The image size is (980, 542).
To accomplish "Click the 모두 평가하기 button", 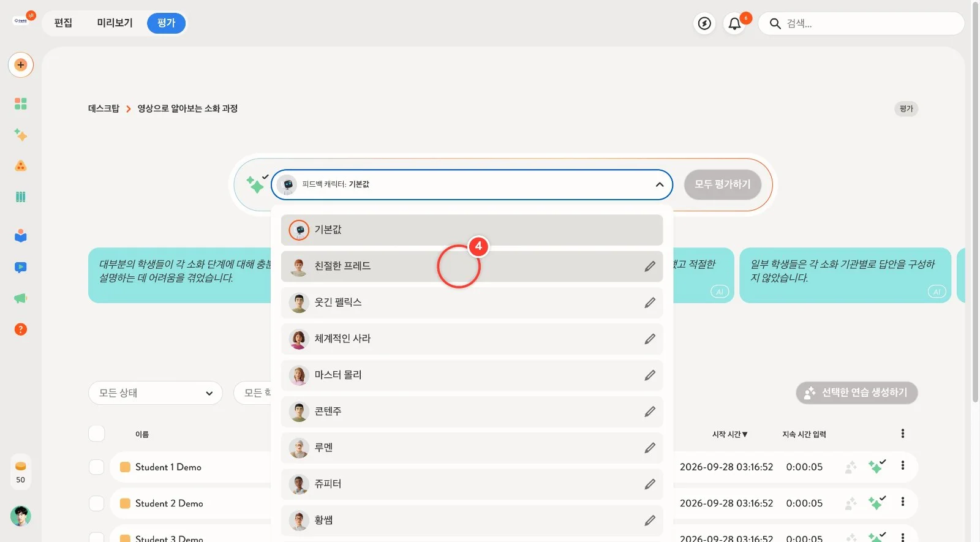I will (x=722, y=184).
